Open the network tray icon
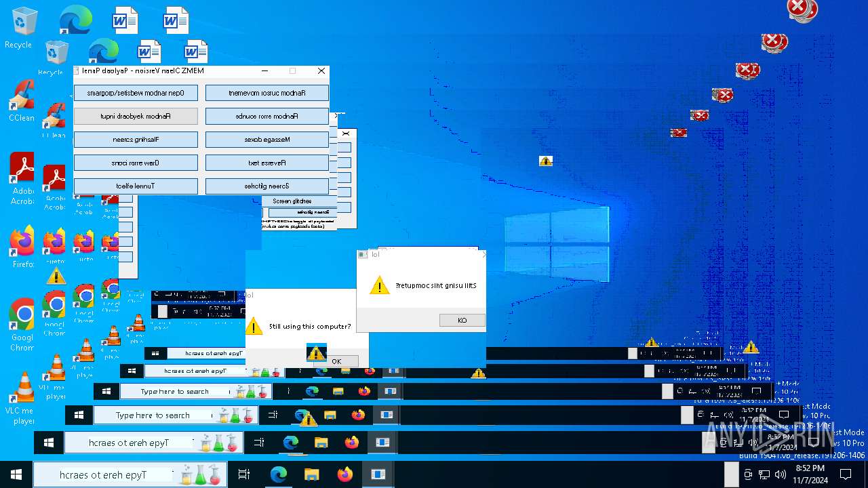This screenshot has width=868, height=488. (x=764, y=474)
